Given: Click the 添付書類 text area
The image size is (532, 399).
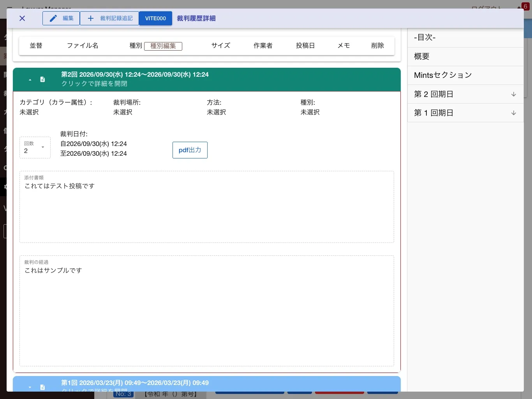Looking at the screenshot, I should click(x=207, y=207).
